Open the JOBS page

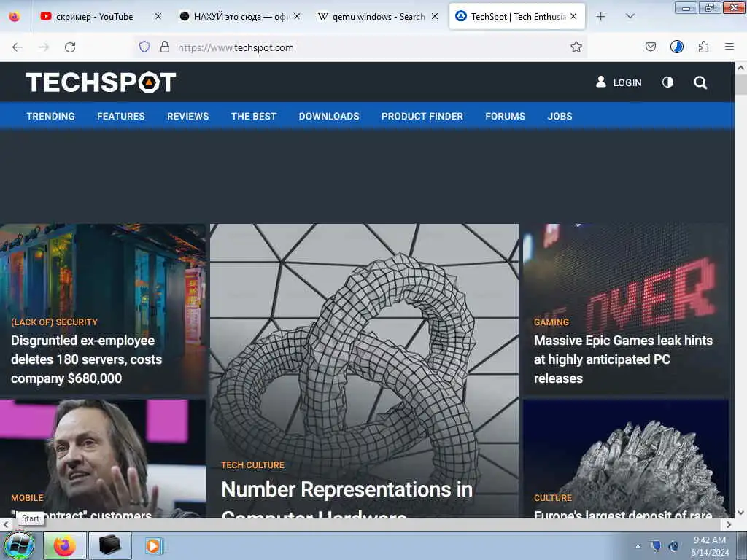pyautogui.click(x=560, y=116)
